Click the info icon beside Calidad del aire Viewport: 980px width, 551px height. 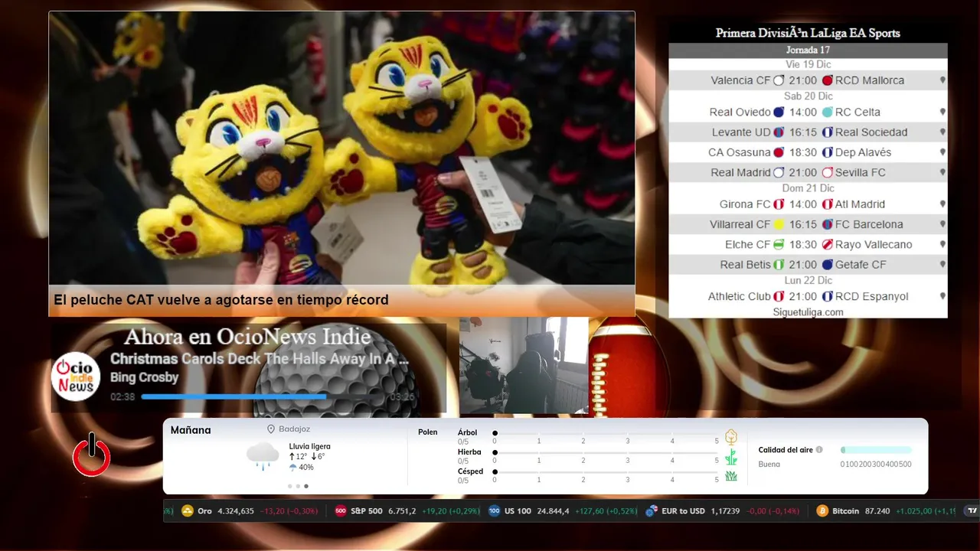tap(819, 450)
